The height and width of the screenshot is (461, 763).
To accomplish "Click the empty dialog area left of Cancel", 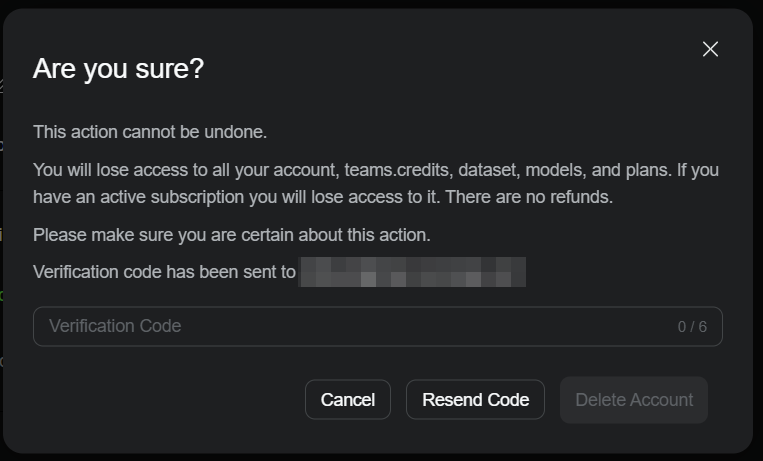I will click(x=165, y=400).
